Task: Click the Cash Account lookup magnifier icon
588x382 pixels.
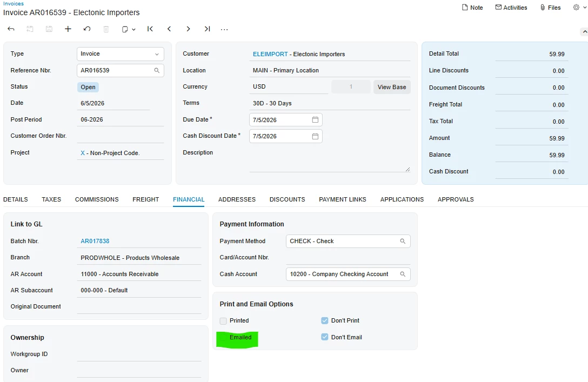Action: pyautogui.click(x=403, y=274)
